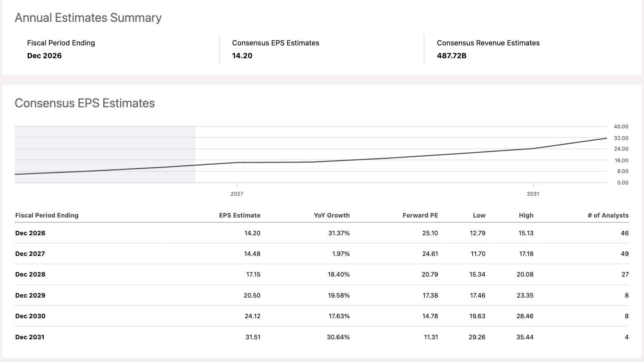Click the Fiscal Period Ending table header

coord(47,215)
